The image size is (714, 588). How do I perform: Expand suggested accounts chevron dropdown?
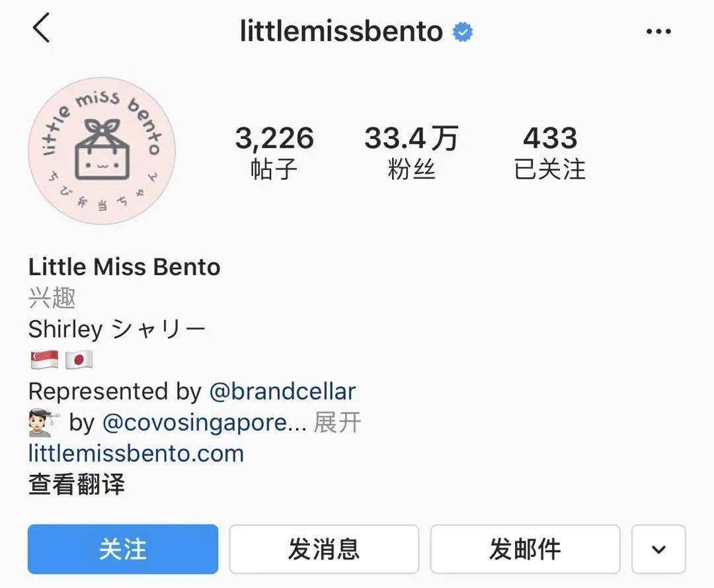[x=658, y=549]
